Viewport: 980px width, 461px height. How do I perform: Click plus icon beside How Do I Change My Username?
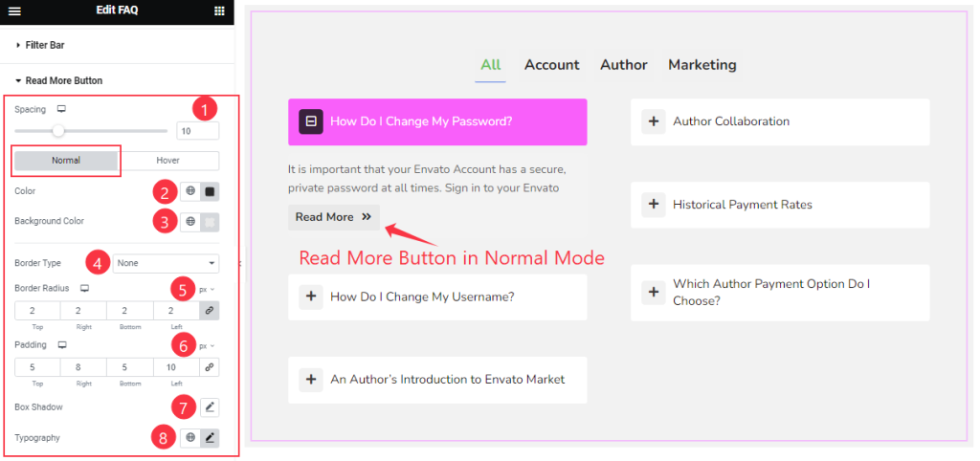[311, 296]
